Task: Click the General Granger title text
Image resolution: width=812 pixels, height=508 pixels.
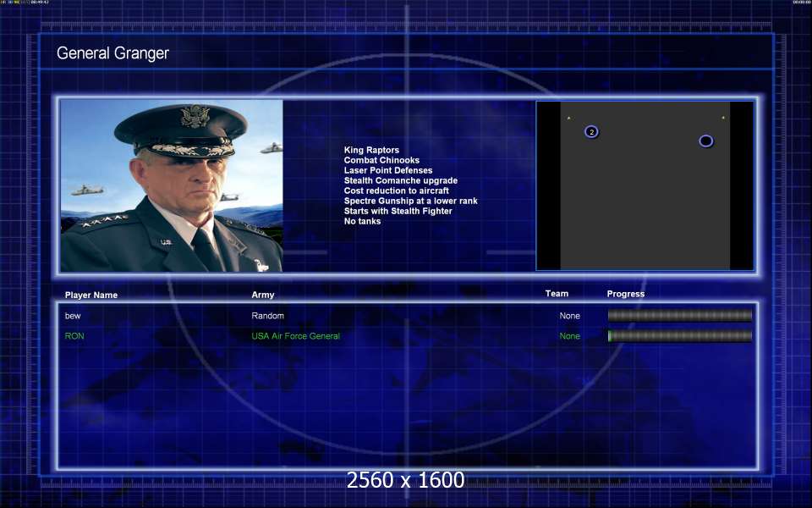Action: [112, 53]
